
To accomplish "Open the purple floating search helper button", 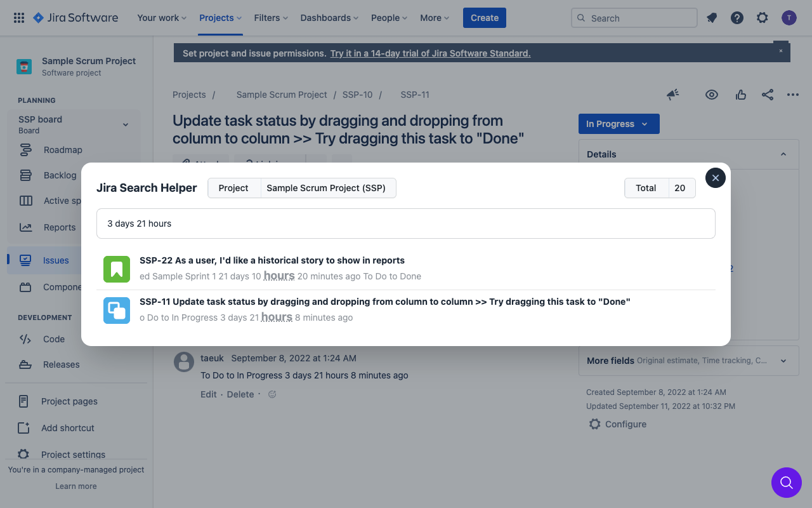I will tap(787, 483).
